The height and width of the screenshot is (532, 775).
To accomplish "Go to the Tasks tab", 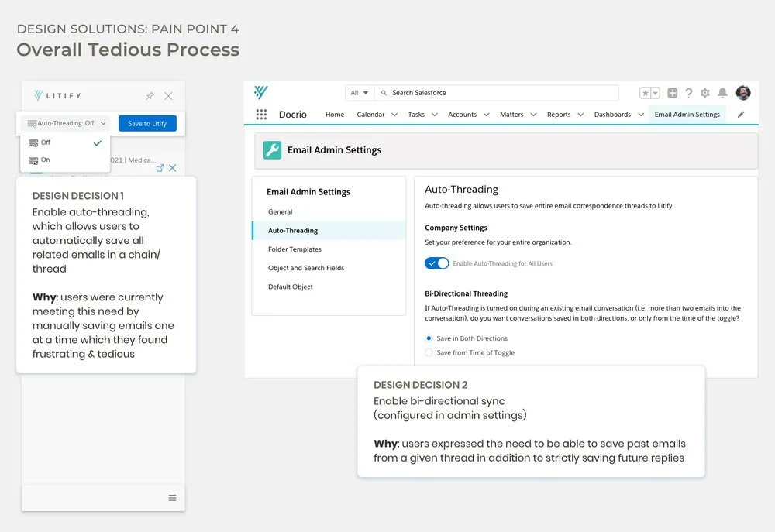I will tap(416, 115).
